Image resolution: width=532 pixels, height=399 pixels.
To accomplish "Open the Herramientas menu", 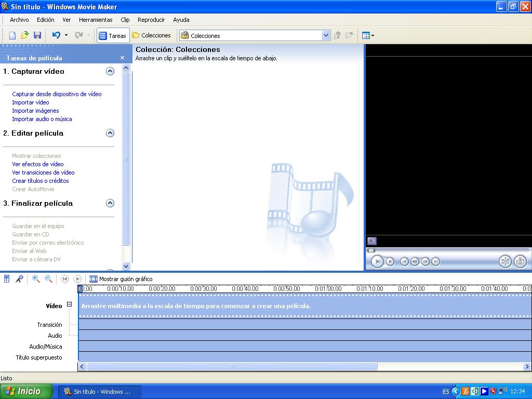I will point(96,20).
